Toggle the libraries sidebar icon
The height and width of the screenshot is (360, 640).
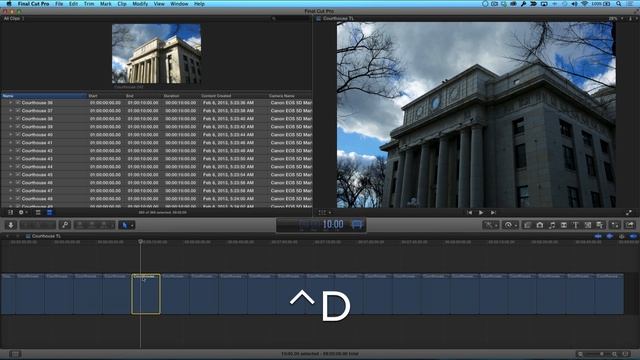click(10, 213)
